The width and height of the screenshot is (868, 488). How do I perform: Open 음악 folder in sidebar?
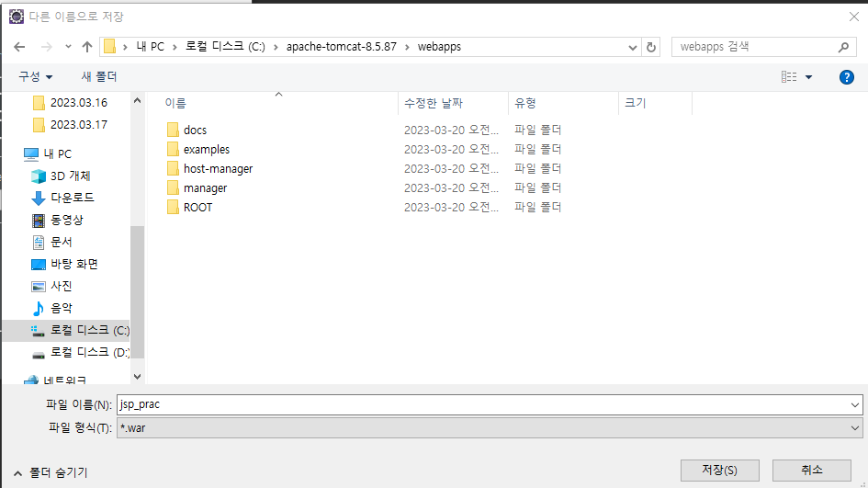click(x=52, y=308)
